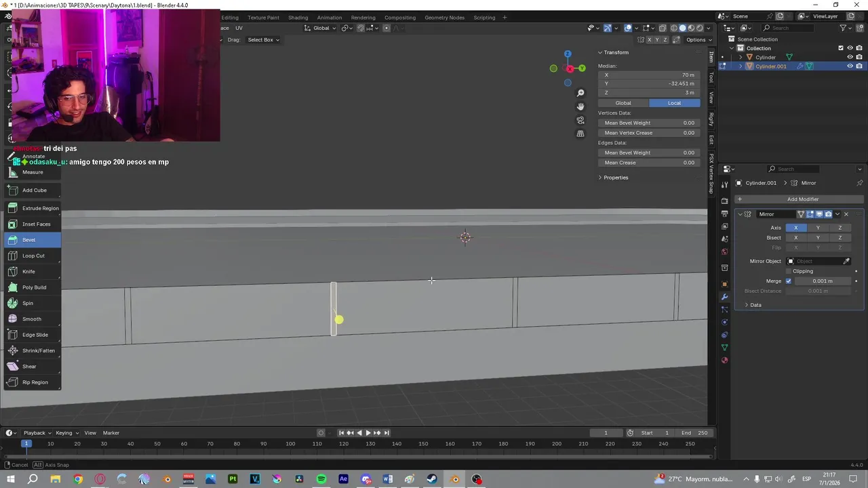The height and width of the screenshot is (488, 868).
Task: Toggle Mirror Axis X button
Action: (x=796, y=228)
